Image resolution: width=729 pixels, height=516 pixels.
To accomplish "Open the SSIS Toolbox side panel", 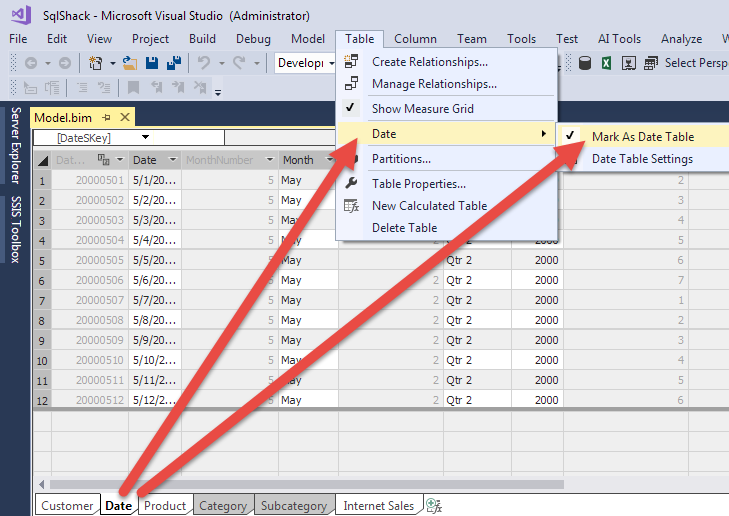I will [15, 229].
